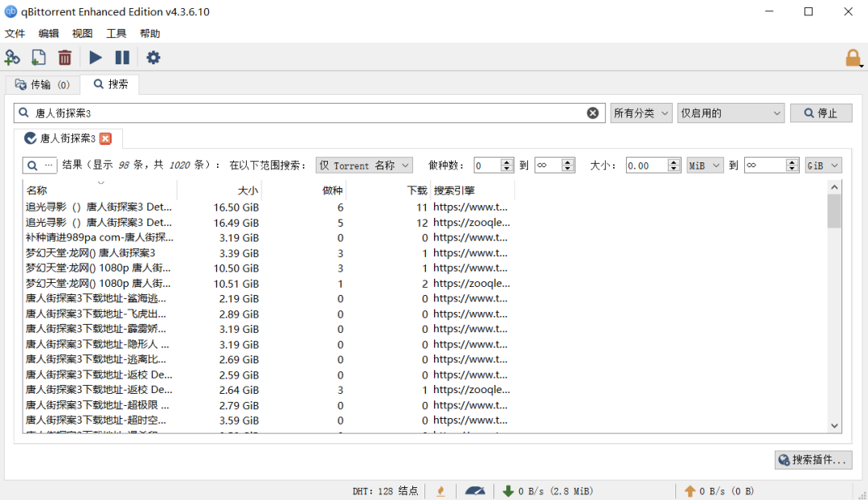Viewport: 868px width, 500px height.
Task: Select the 16.49 GiB result row
Action: (268, 223)
